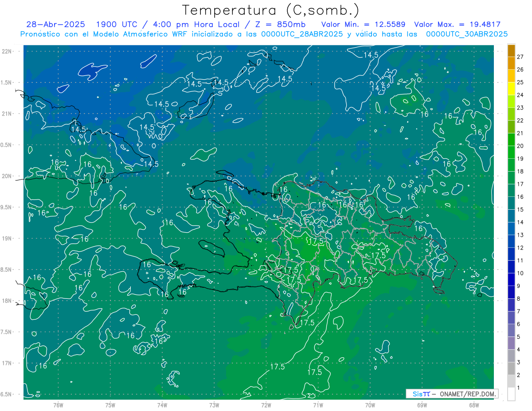Image resolution: width=532 pixels, height=411 pixels.
Task: Click legend value "24"
Action: coord(520,95)
